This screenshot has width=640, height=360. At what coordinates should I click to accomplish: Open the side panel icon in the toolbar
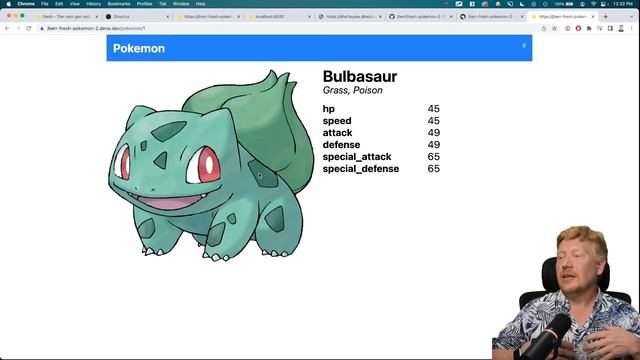(610, 29)
